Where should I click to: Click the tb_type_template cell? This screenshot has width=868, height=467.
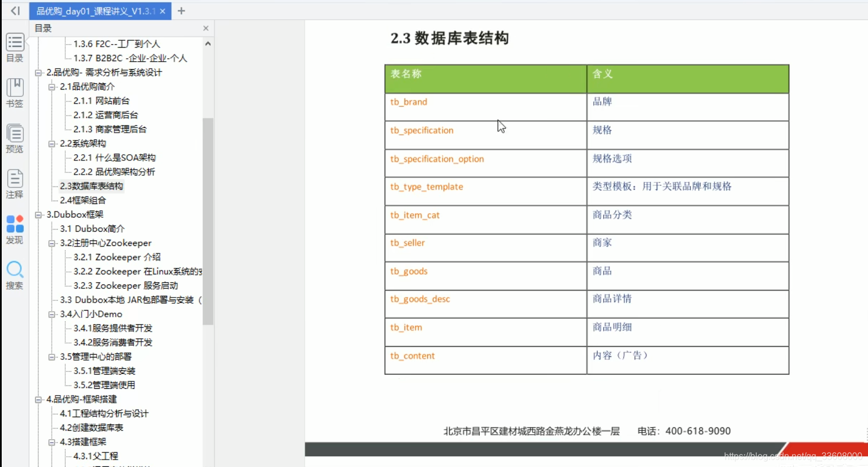486,192
